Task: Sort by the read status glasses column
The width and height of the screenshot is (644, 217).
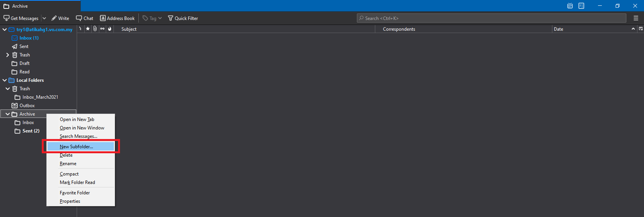Action: [x=102, y=29]
